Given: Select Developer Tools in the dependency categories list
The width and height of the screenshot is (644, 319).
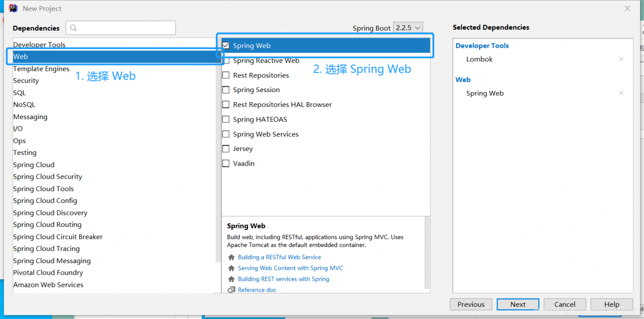Looking at the screenshot, I should point(39,45).
